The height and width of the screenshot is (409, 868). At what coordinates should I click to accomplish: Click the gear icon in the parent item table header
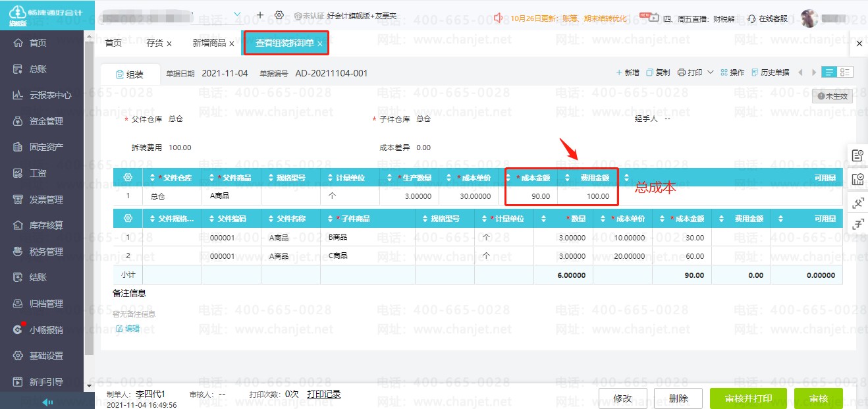click(x=128, y=178)
